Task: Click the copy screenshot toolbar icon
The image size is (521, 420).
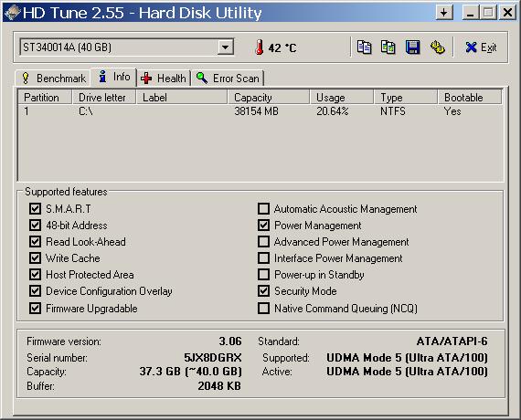Action: [388, 47]
